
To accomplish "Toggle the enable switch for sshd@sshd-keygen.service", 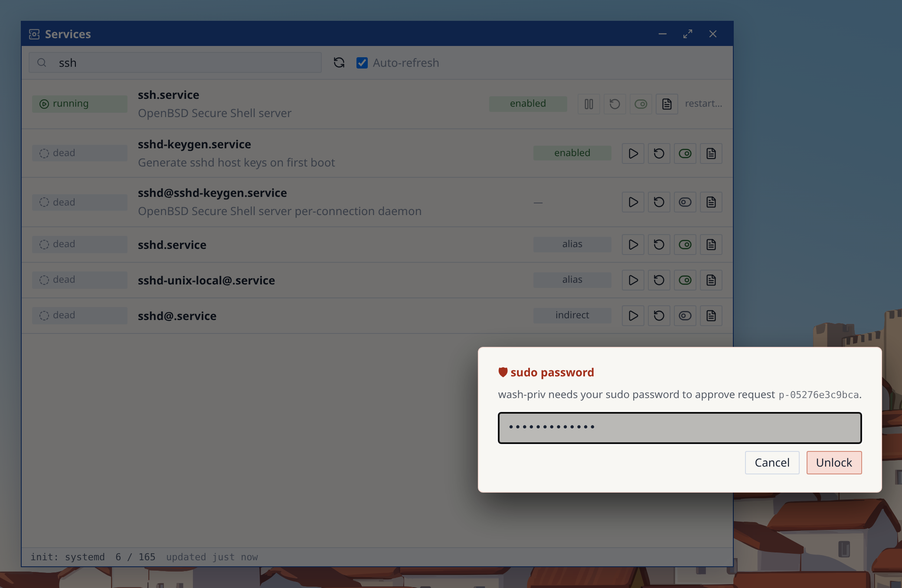I will click(685, 202).
